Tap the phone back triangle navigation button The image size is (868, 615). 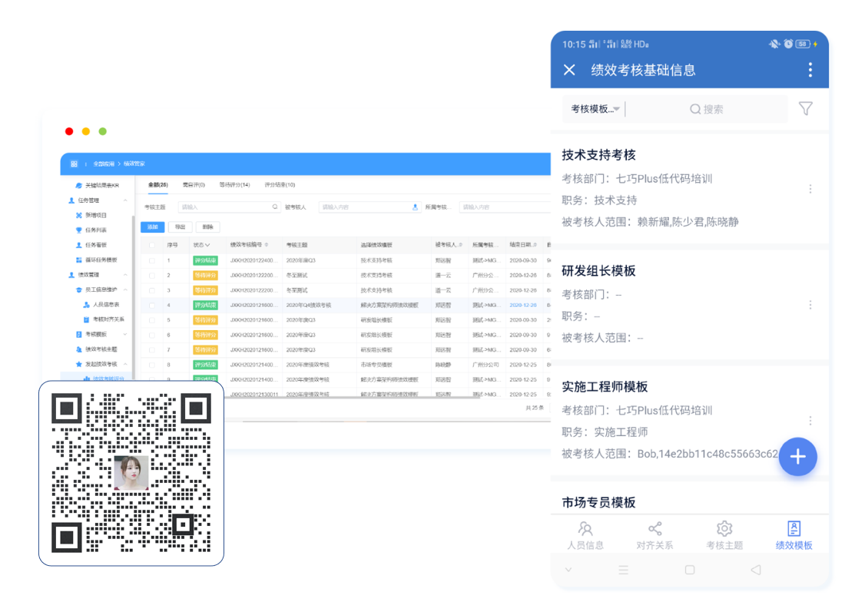click(x=756, y=570)
